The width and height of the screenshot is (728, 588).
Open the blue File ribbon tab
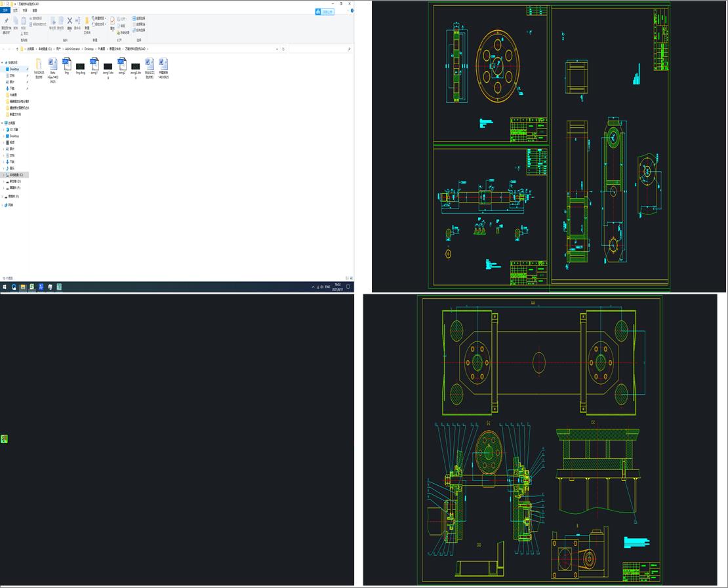coord(5,10)
